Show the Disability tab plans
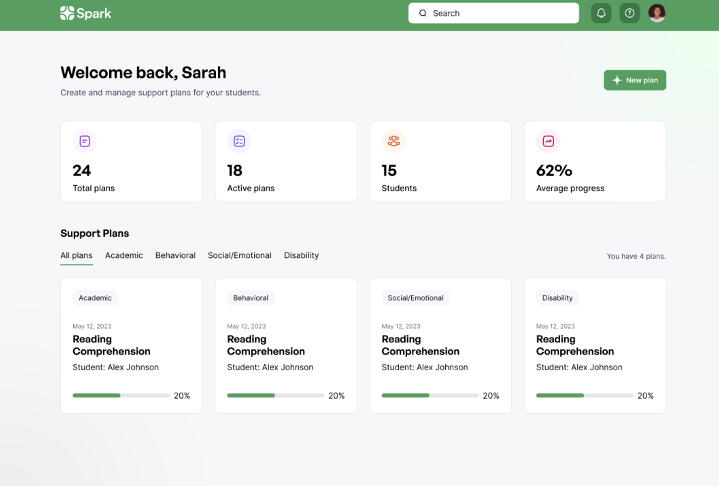719x486 pixels. 301,255
